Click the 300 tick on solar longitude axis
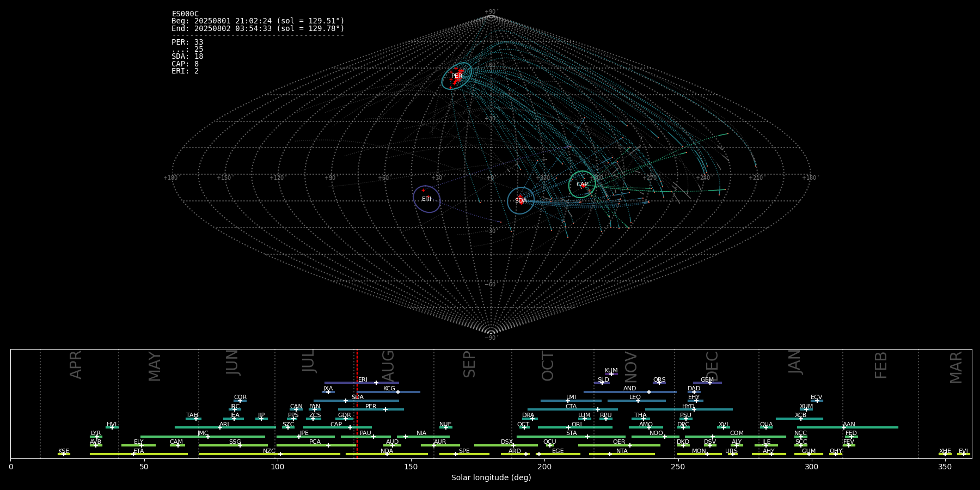980x490 pixels. click(x=811, y=467)
